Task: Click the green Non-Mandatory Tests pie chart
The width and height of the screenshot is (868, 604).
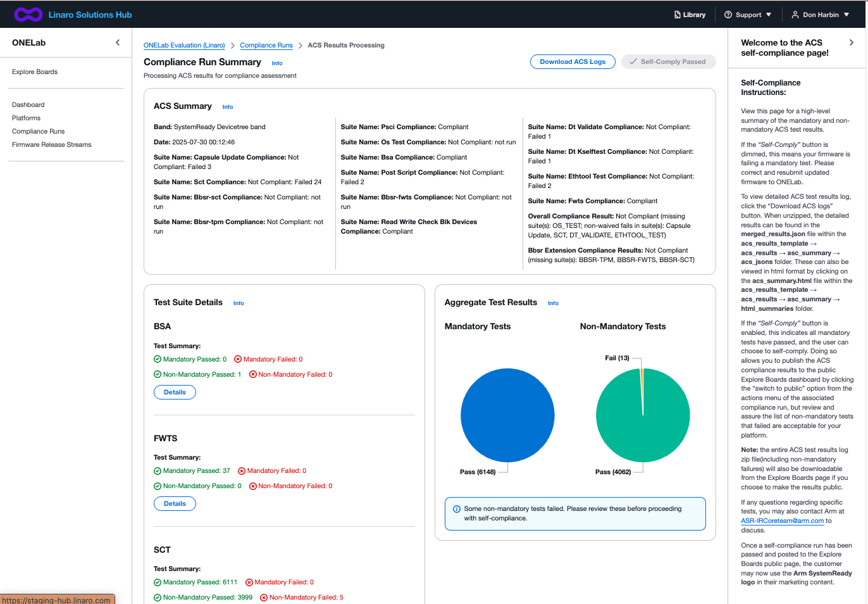Action: 643,415
